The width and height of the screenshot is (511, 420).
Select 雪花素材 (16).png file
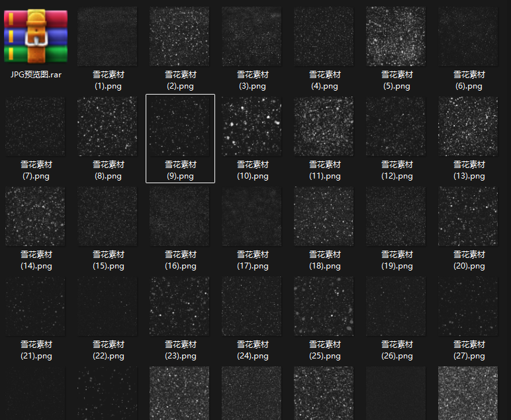coord(180,217)
